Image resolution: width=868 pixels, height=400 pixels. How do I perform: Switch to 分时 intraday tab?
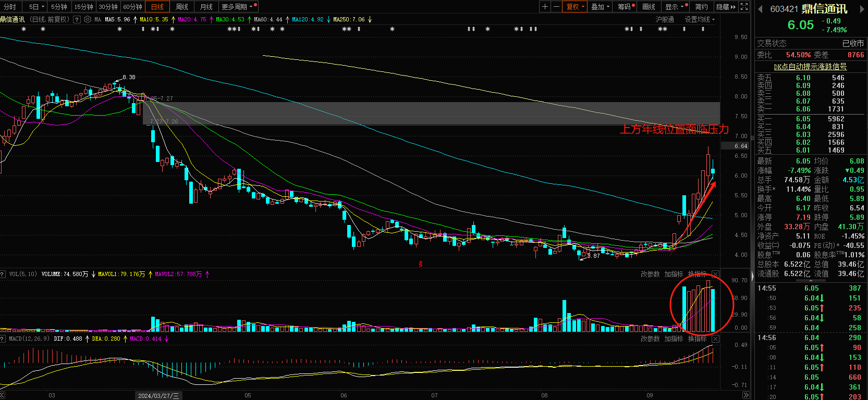coord(10,7)
